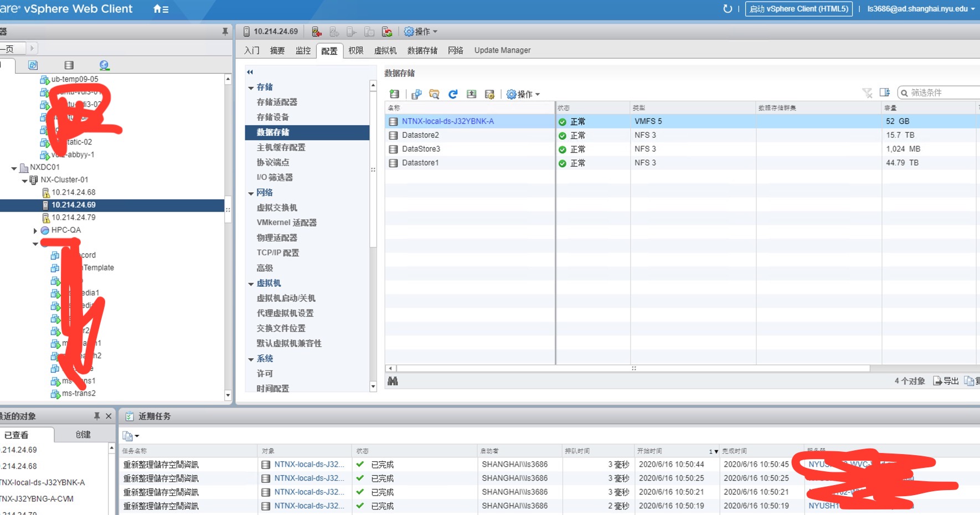Expand the HPC-QA tree node

pyautogui.click(x=35, y=231)
